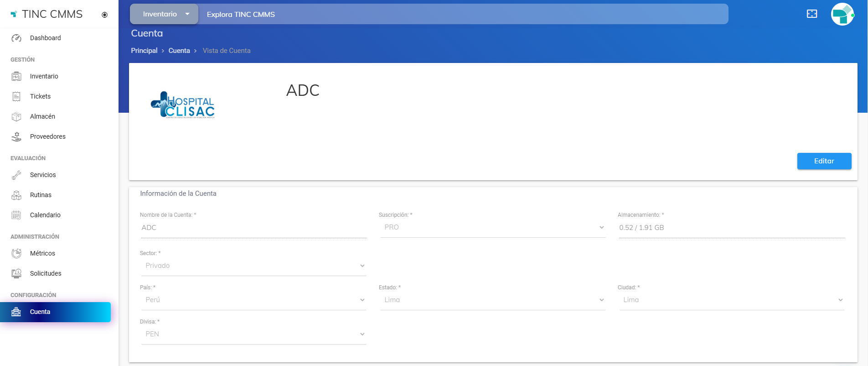
Task: Click the Tickets receipt icon
Action: pos(16,96)
